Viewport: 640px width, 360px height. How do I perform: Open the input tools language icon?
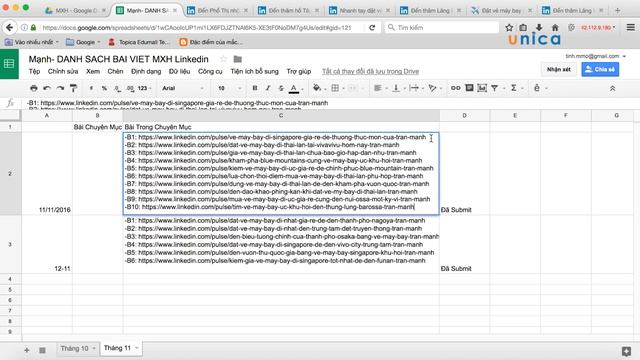537,88
